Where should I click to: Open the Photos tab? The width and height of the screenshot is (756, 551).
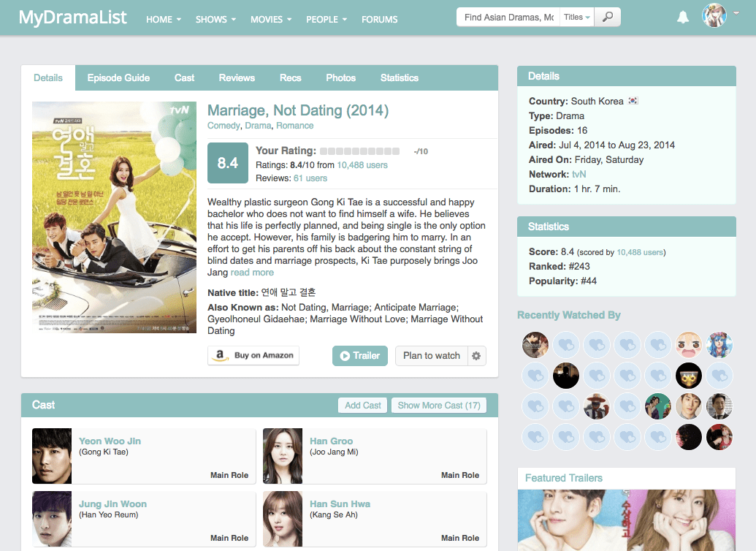tap(340, 77)
